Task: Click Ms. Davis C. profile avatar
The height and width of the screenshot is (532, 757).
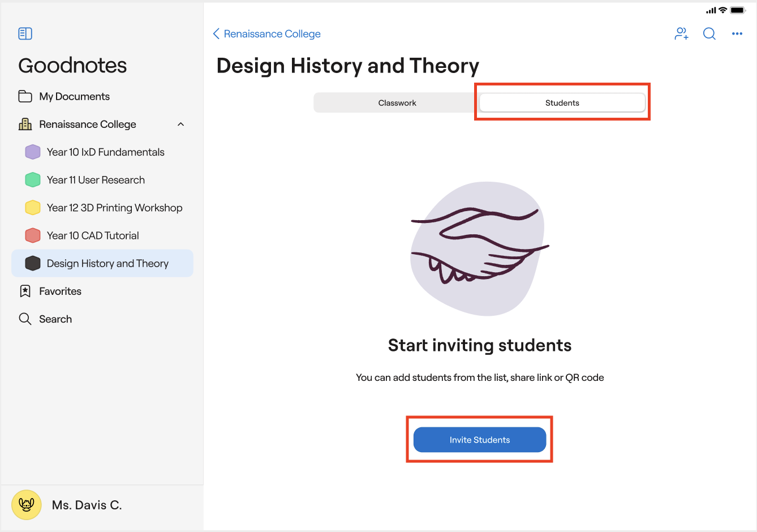Action: pos(27,505)
